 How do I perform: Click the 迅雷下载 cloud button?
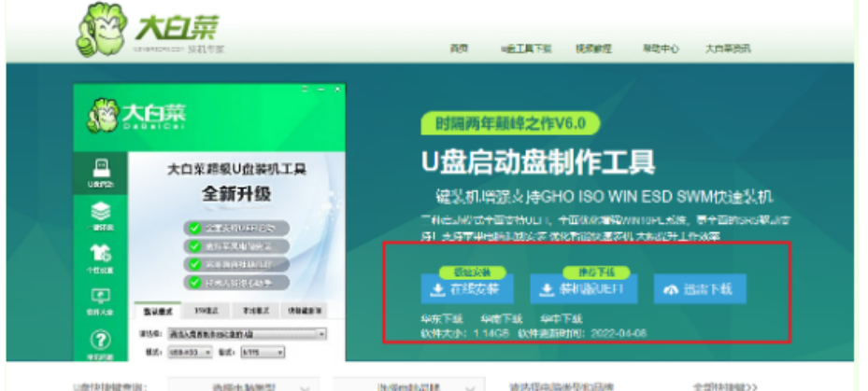coord(699,289)
